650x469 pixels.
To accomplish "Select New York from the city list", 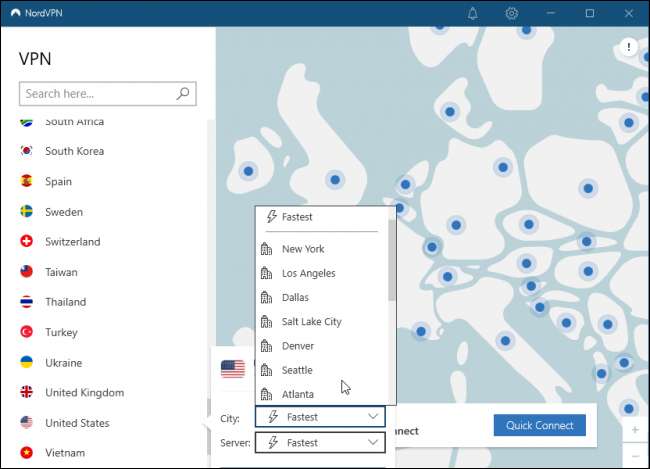I will [302, 249].
